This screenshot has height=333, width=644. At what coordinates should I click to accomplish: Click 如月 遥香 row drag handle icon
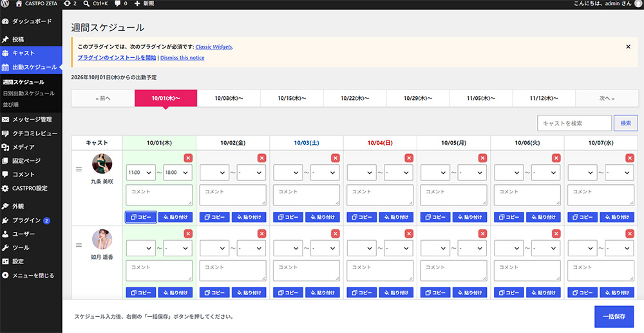click(79, 245)
